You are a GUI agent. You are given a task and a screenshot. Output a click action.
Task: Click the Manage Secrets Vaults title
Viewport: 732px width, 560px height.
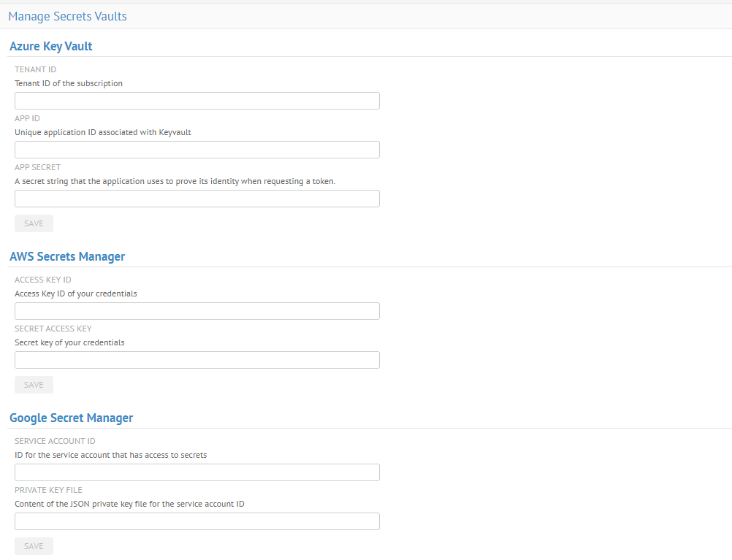(68, 16)
